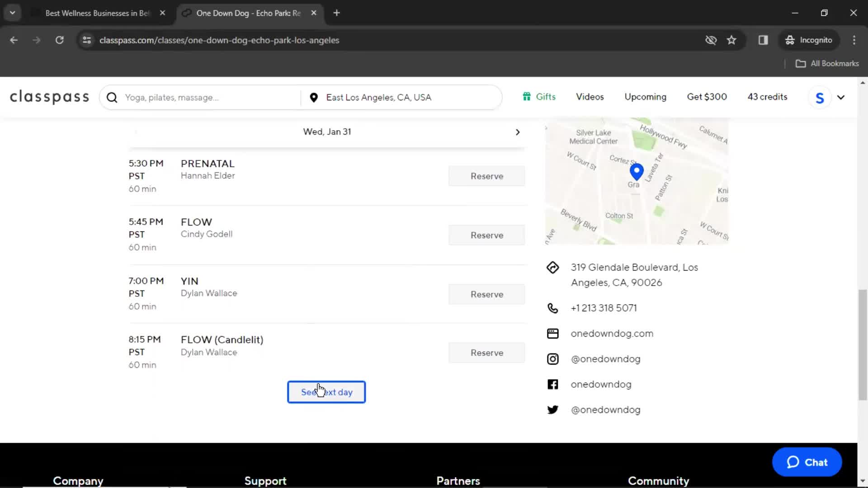
Task: Click the third-party cookies eye icon
Action: (x=711, y=40)
